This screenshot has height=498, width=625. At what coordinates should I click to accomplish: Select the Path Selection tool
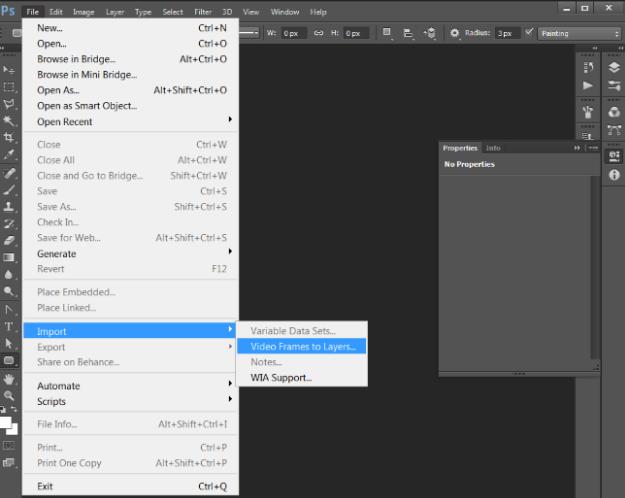pos(8,343)
